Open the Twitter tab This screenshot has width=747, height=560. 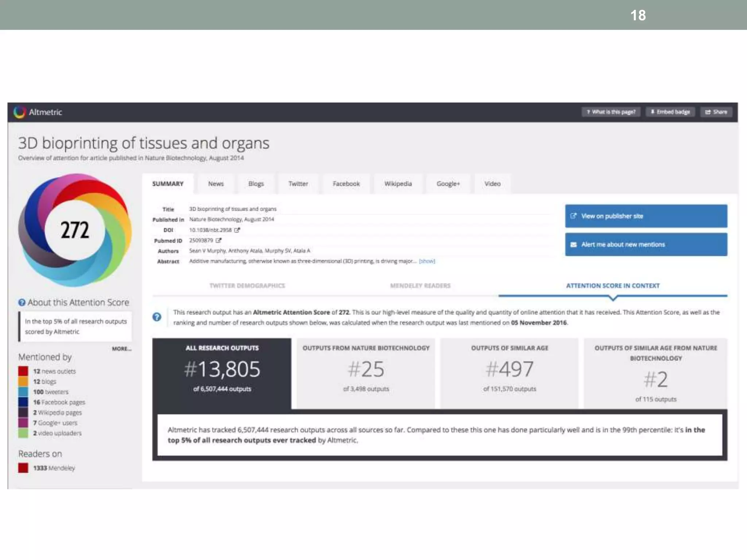pyautogui.click(x=298, y=184)
